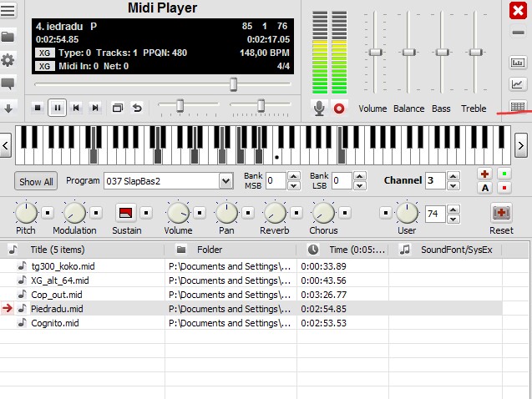Click the letter A button near Channel
Screen dimensions: 532x399
click(x=485, y=188)
